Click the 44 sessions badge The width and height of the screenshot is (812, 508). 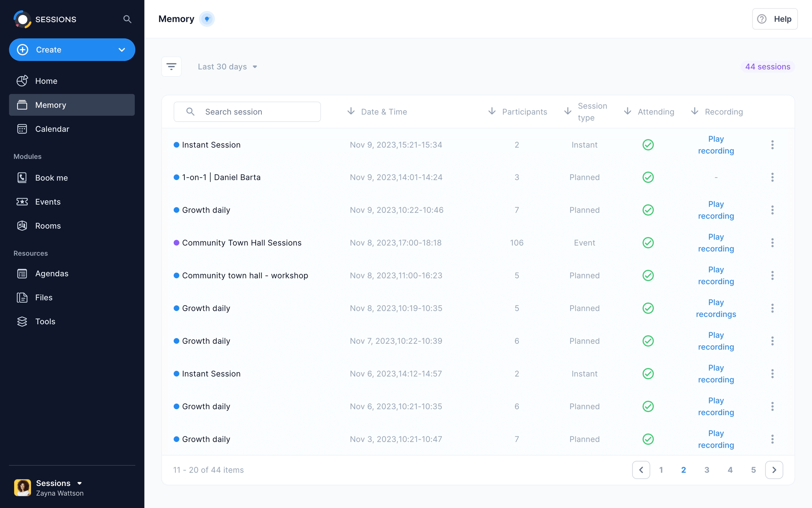pyautogui.click(x=768, y=67)
